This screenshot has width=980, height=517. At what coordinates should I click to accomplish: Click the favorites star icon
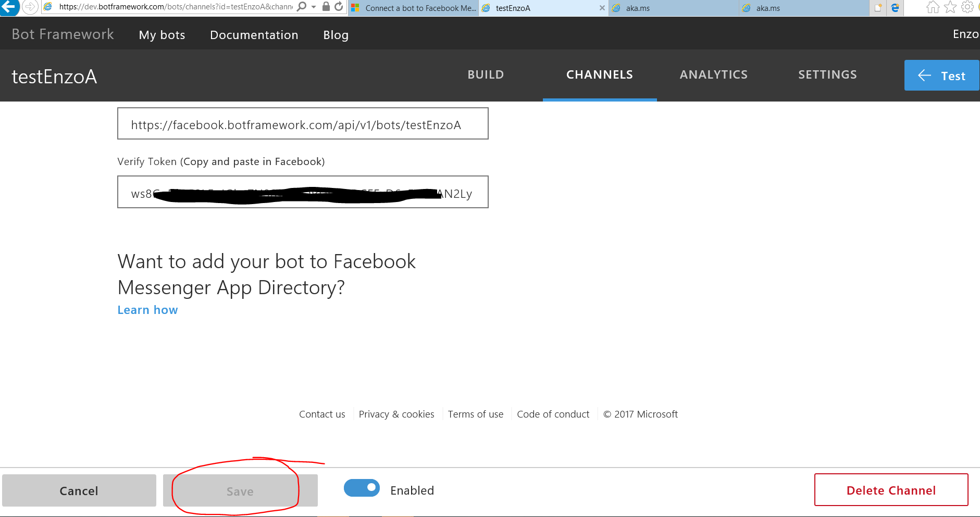point(950,7)
